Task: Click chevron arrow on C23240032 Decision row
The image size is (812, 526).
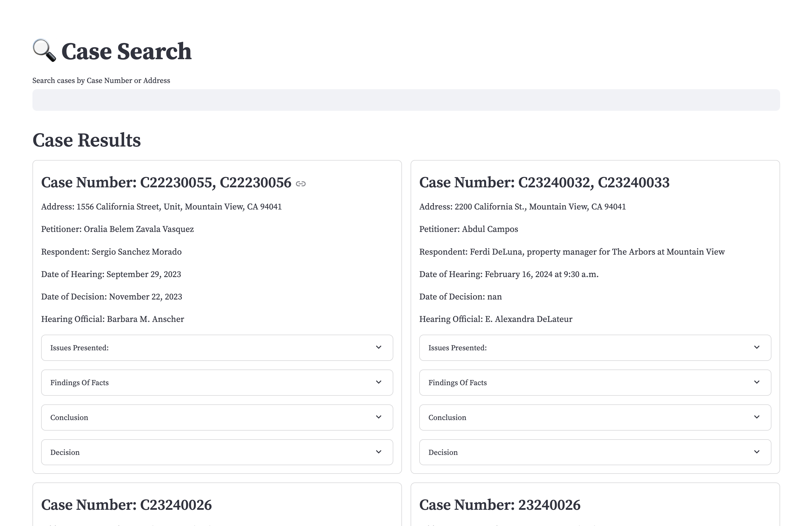Action: [756, 452]
